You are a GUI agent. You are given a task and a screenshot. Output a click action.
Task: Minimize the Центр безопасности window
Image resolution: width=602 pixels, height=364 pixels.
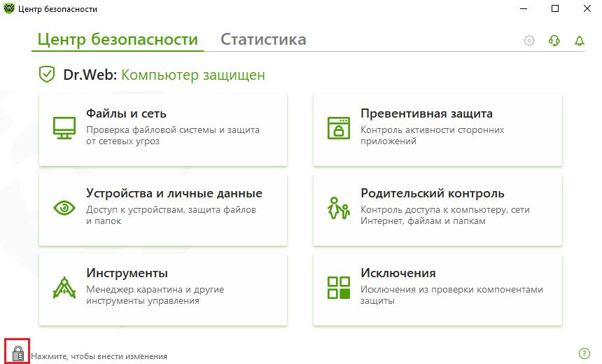pyautogui.click(x=524, y=8)
